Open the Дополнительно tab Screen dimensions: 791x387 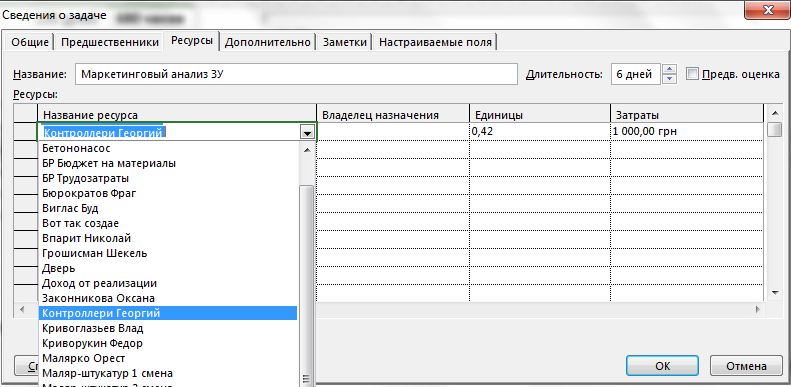click(x=267, y=42)
